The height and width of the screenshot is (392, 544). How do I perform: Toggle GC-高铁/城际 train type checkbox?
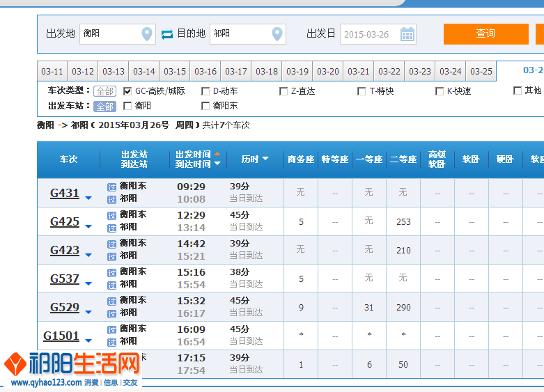coord(127,91)
